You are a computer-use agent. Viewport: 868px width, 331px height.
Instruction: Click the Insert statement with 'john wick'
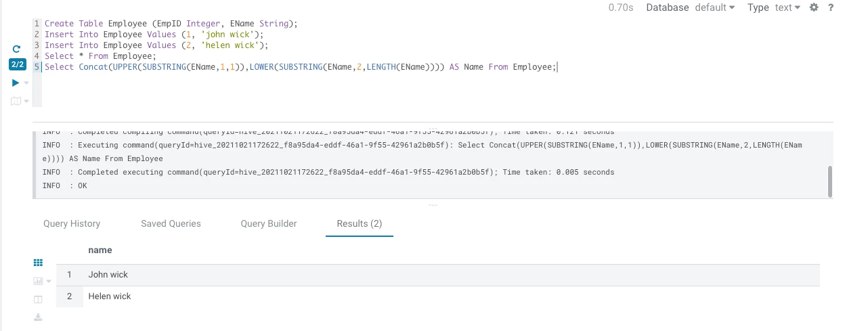154,34
